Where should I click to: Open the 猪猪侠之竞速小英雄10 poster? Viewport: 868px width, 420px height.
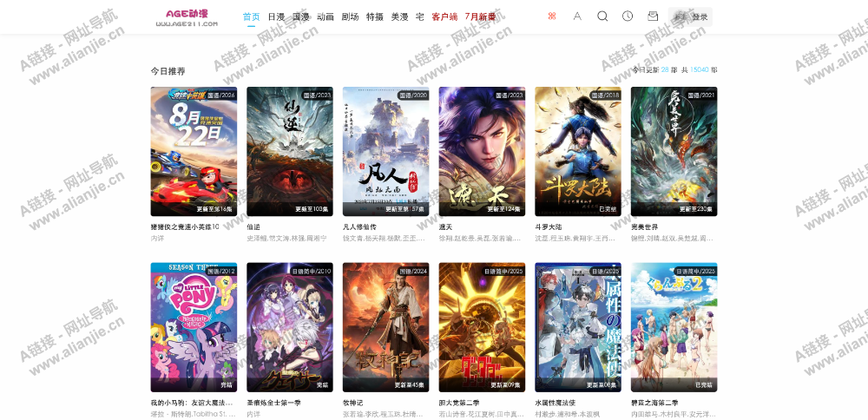194,151
